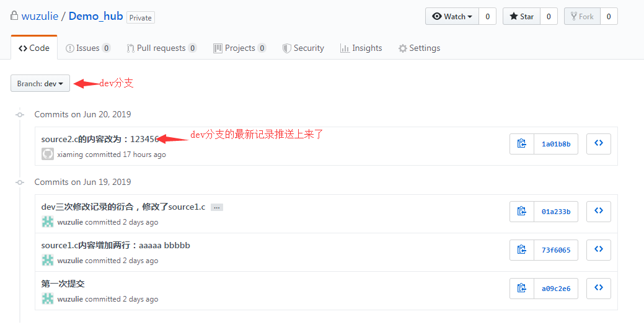This screenshot has height=332, width=644.
Task: Open commit hash 1a01b8b link
Action: pos(556,144)
